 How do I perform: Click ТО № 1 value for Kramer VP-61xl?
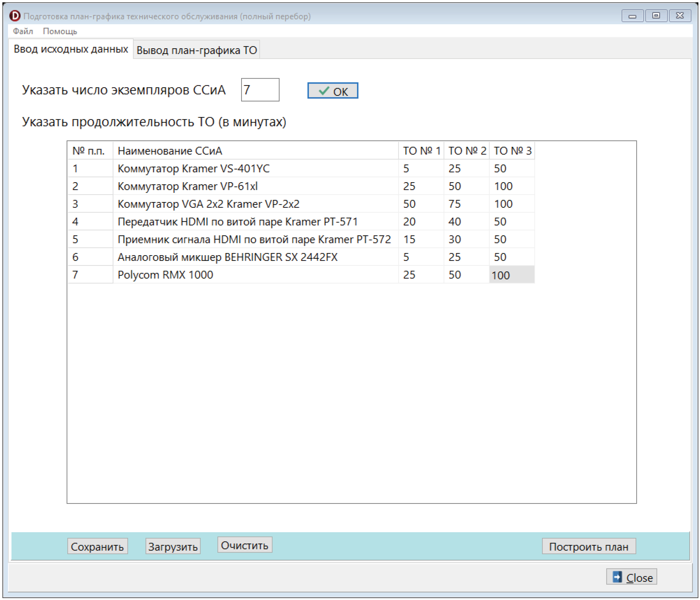point(421,186)
